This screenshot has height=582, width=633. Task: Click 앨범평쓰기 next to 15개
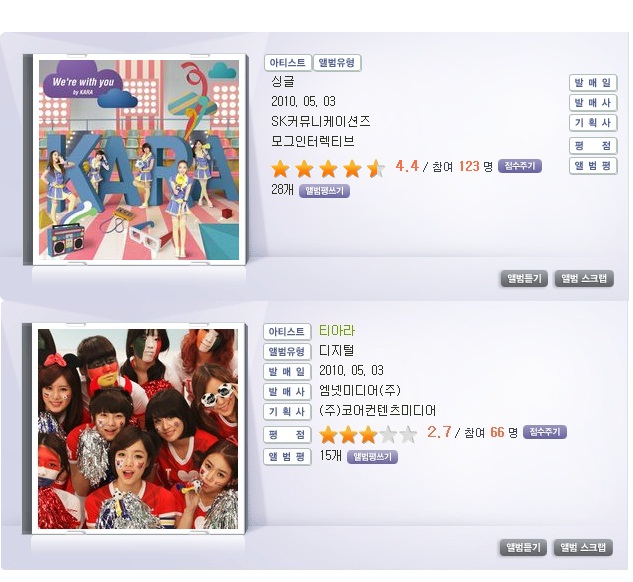pos(372,457)
